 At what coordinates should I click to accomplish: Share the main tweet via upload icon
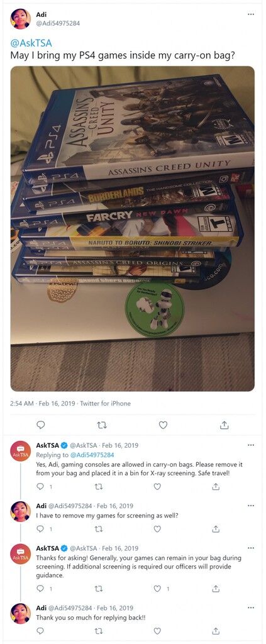pyautogui.click(x=224, y=425)
